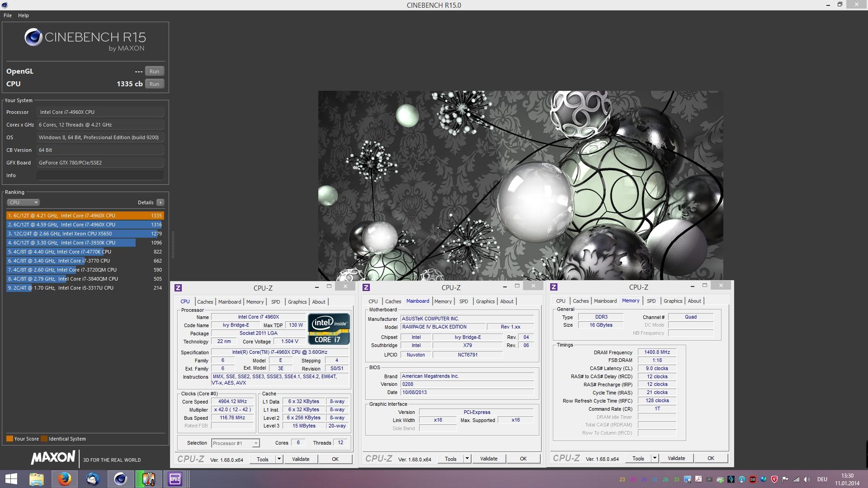Click OK in the Mainboard CPU-Z window
This screenshot has height=488, width=868.
[x=523, y=459]
